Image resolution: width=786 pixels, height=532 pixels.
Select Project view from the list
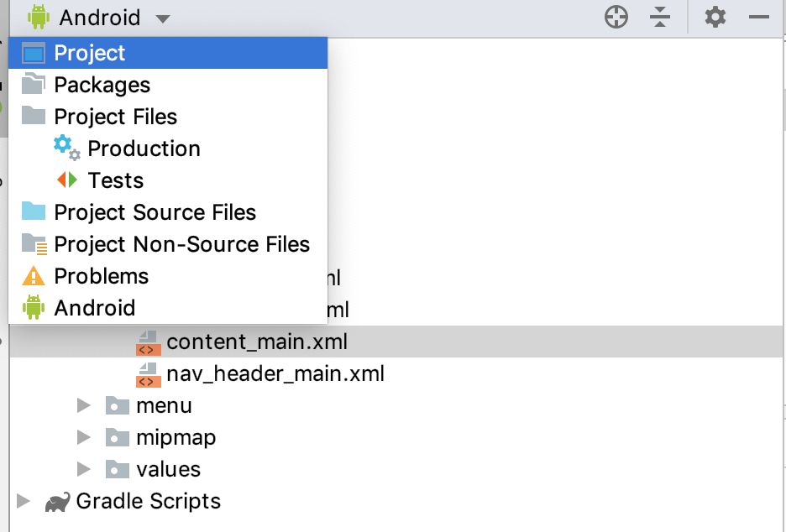(89, 54)
